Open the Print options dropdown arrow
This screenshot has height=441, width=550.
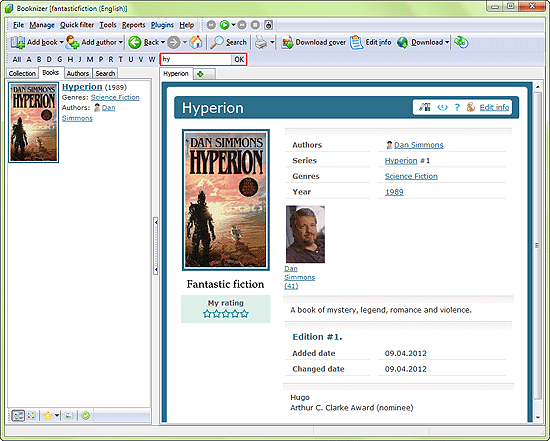point(272,42)
